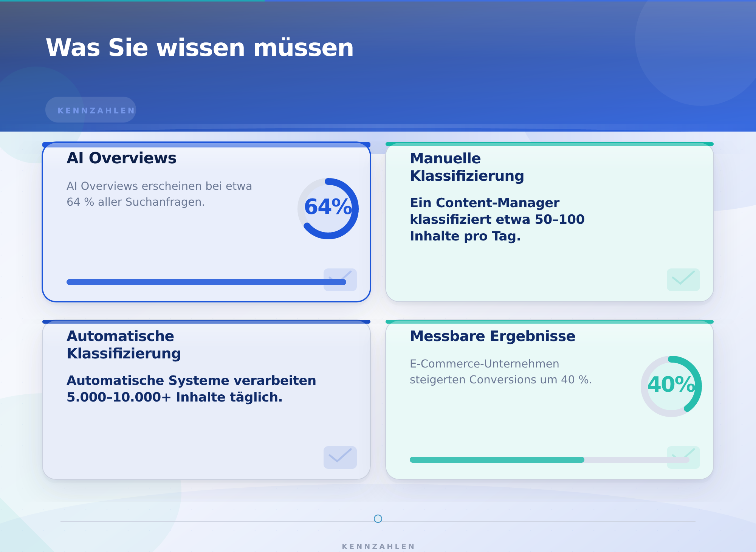Click the footer KENNZAHLEN label

pyautogui.click(x=378, y=546)
